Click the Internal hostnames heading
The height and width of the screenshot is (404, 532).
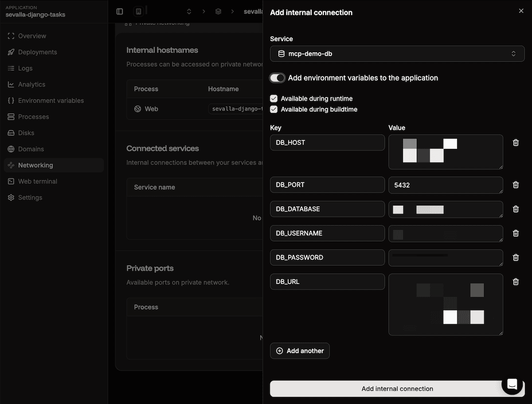(162, 50)
